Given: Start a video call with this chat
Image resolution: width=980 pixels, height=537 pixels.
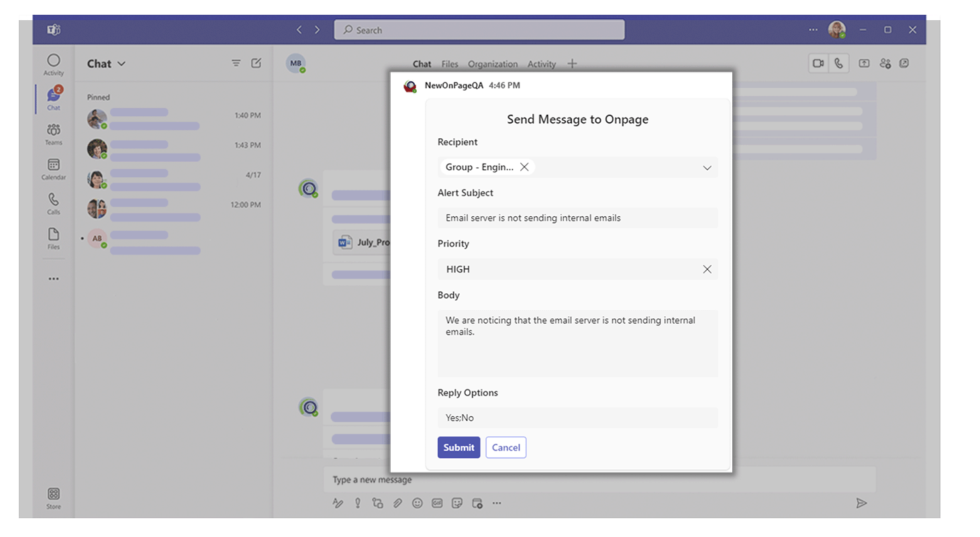Looking at the screenshot, I should click(x=818, y=62).
